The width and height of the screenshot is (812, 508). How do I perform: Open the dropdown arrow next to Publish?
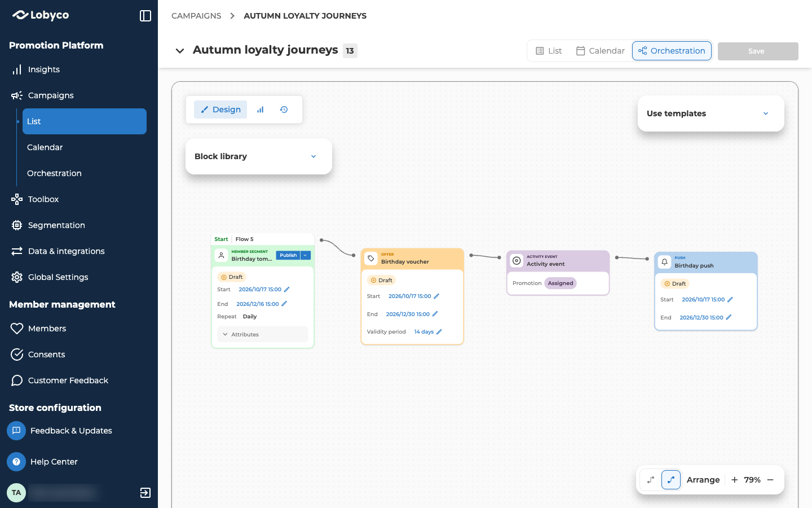(x=306, y=255)
